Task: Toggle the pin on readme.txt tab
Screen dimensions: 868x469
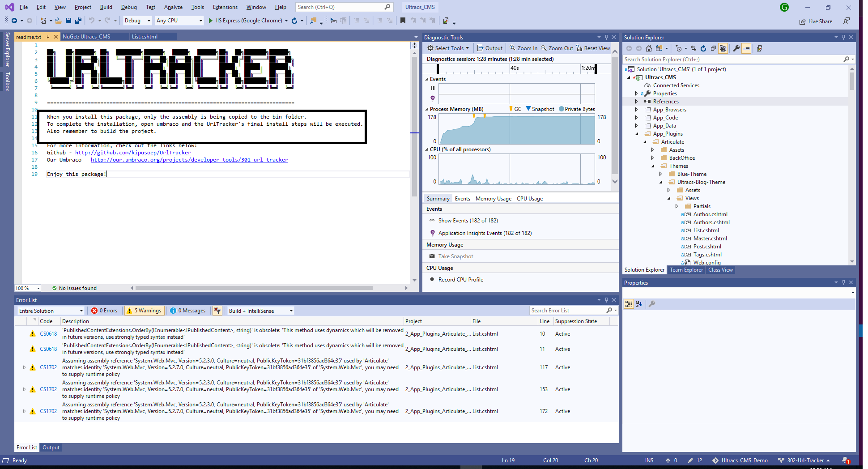Action: (48, 37)
